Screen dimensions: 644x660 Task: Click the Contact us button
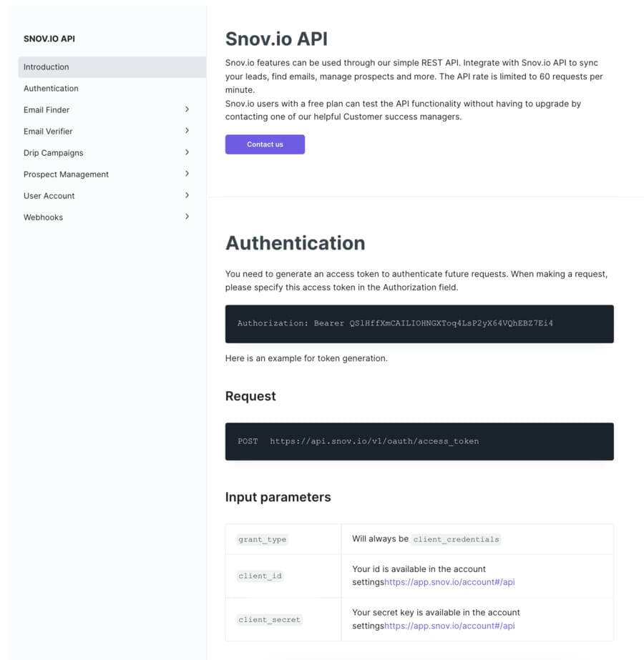[x=265, y=144]
